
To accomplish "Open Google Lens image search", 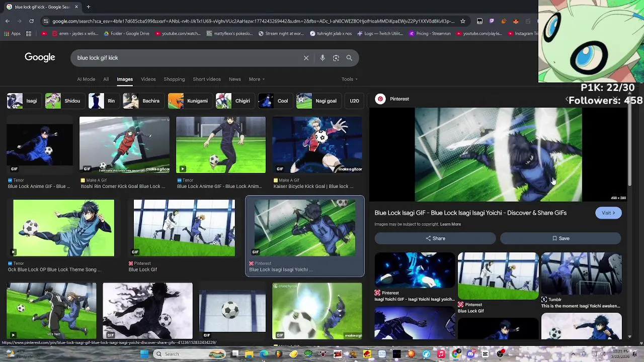I will pos(336,58).
